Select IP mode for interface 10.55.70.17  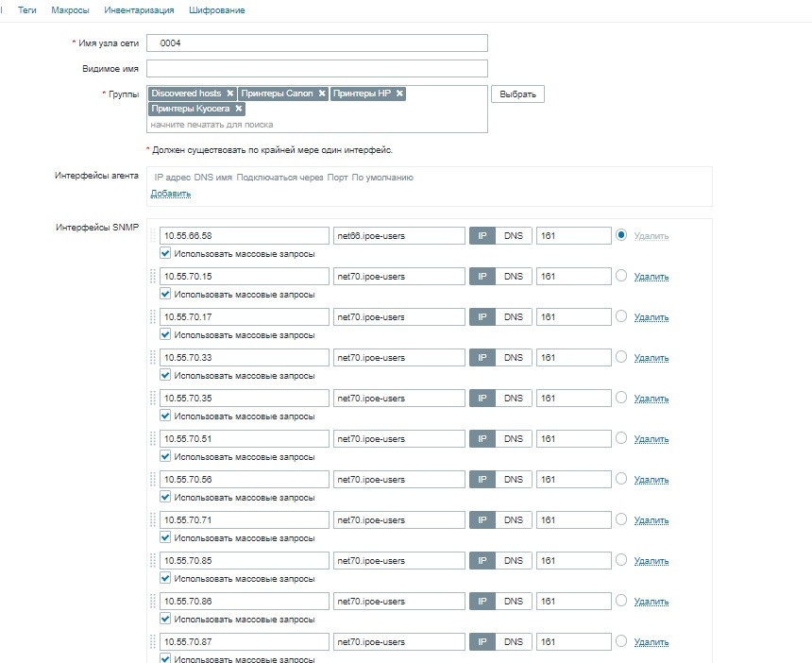[482, 315]
